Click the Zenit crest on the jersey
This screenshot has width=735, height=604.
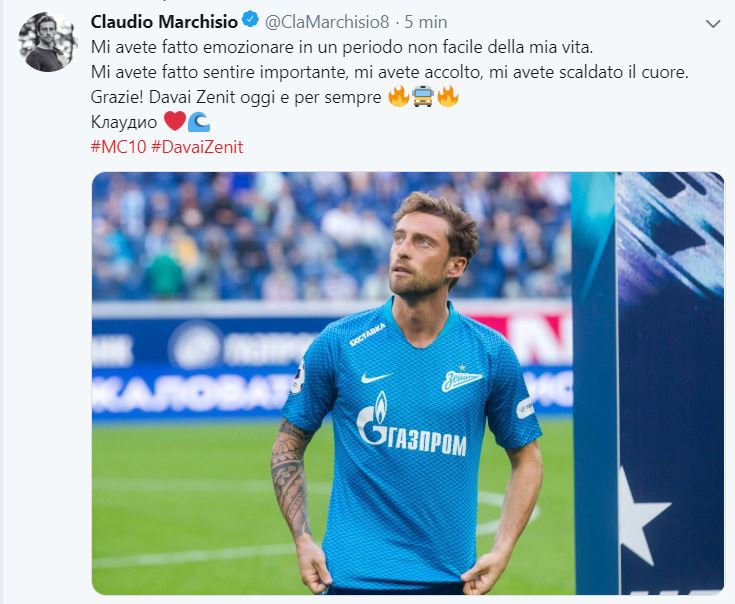462,378
